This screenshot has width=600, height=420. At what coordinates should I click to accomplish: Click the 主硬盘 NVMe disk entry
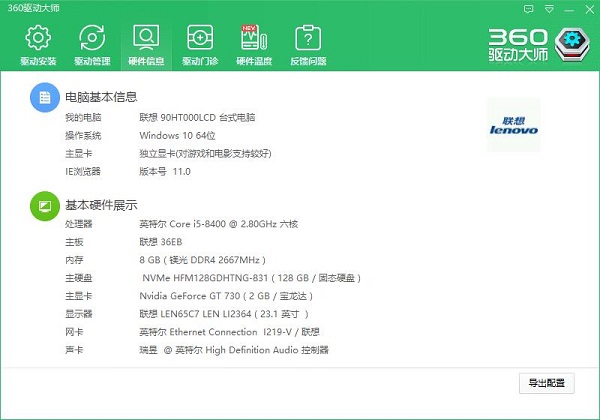click(250, 278)
